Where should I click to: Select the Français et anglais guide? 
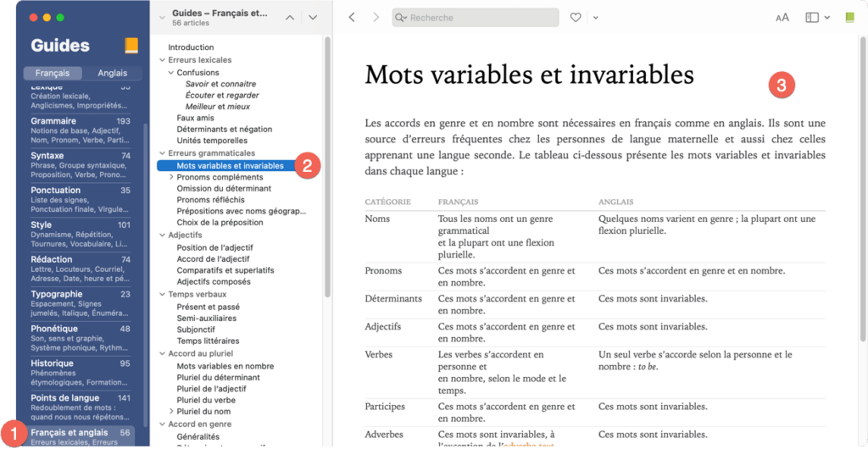pos(81,437)
